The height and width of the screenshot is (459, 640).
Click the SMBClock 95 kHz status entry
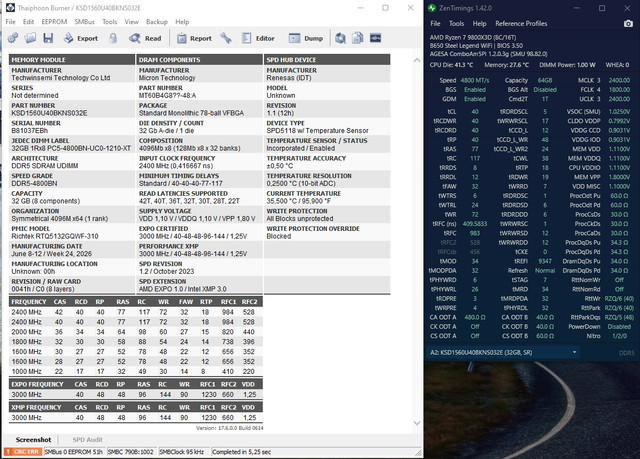[182, 452]
